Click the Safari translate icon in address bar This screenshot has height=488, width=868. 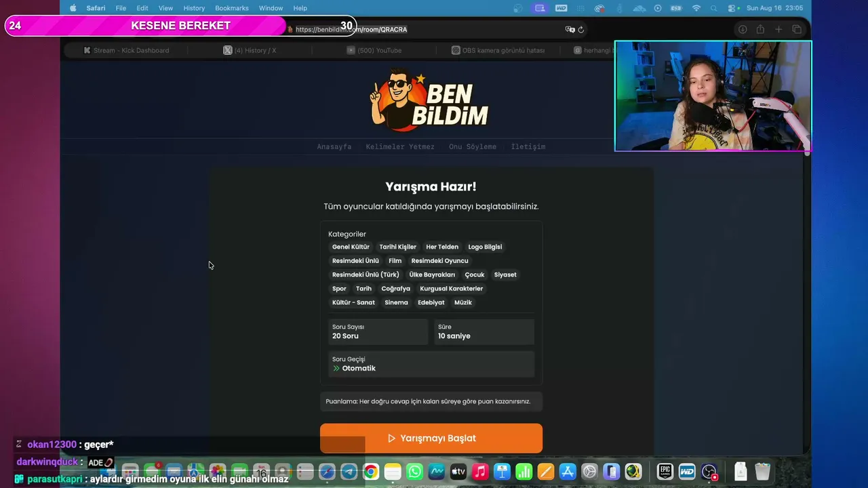pyautogui.click(x=570, y=30)
